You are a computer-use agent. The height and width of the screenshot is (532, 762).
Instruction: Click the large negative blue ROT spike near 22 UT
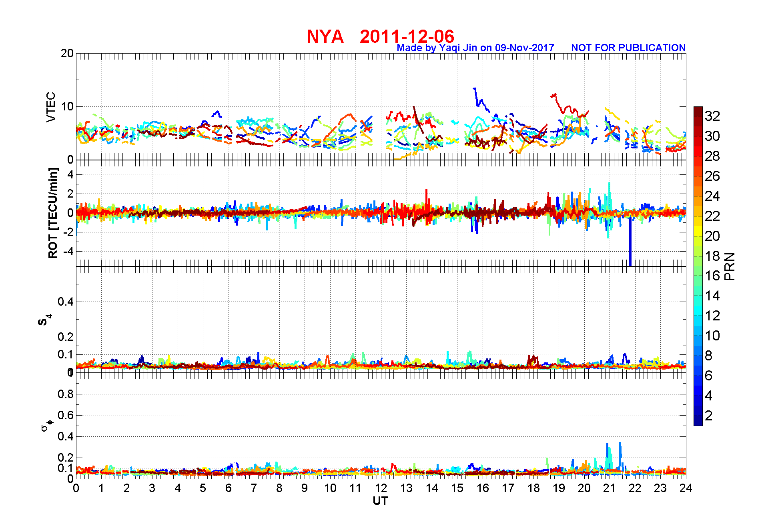(630, 242)
